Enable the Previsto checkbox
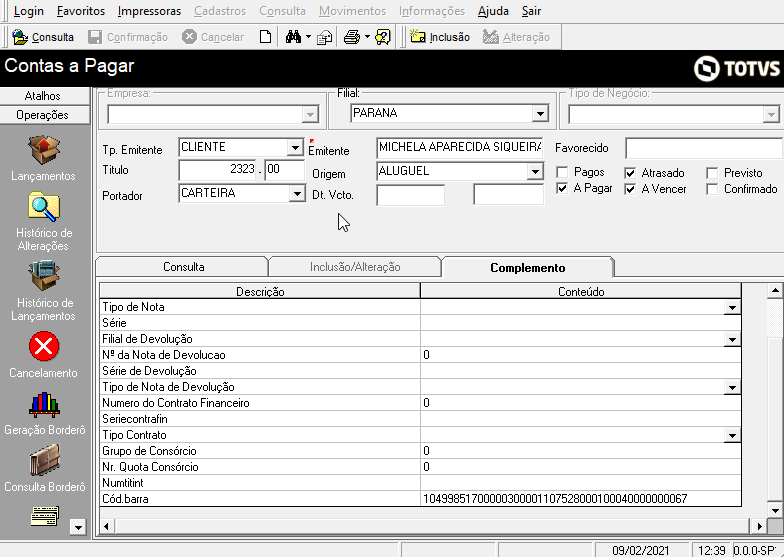Image resolution: width=784 pixels, height=557 pixels. (x=712, y=173)
